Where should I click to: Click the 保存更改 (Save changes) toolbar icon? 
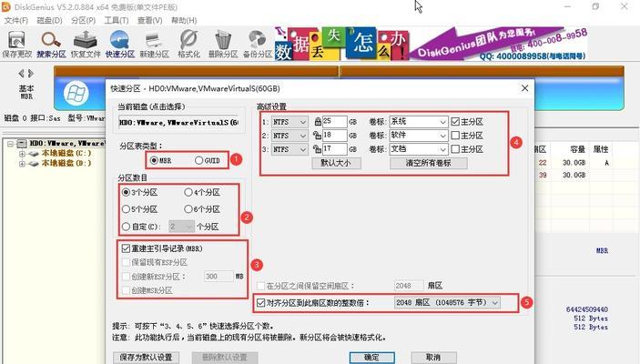16,45
